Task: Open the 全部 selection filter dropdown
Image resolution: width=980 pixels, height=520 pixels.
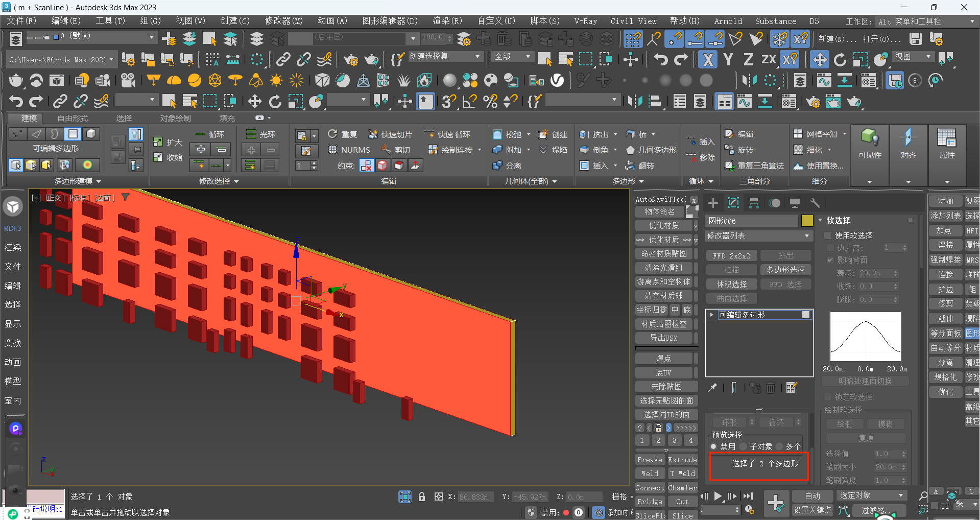Action: coord(513,56)
